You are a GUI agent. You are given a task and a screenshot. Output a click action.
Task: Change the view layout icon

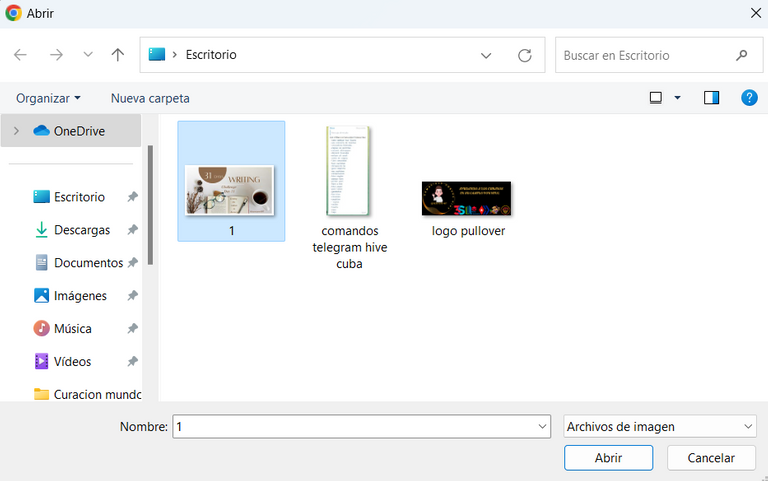pyautogui.click(x=655, y=98)
